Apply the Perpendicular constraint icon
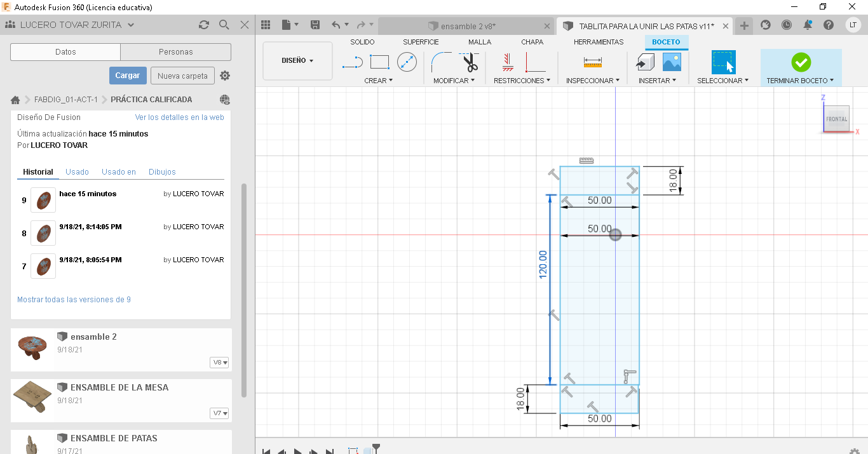Viewport: 868px width, 454px height. coord(535,62)
